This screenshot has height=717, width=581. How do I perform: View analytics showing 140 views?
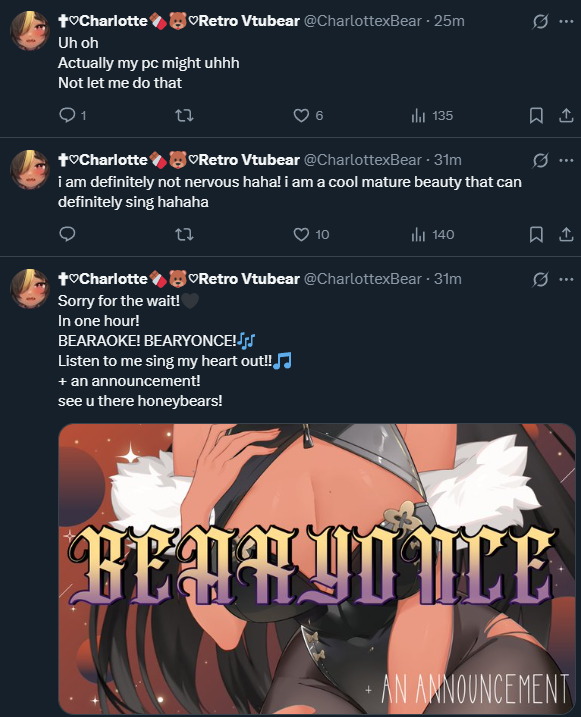432,235
